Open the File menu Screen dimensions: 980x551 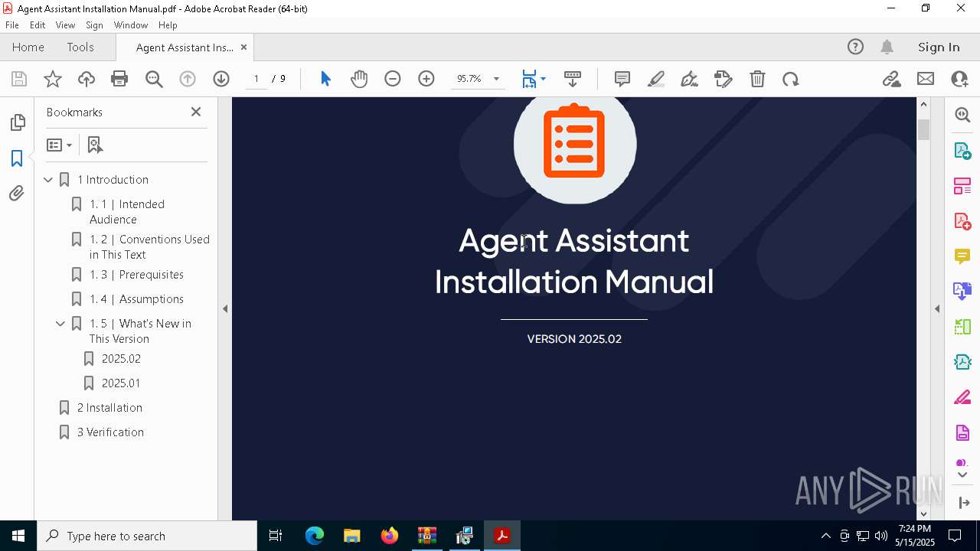pos(12,24)
